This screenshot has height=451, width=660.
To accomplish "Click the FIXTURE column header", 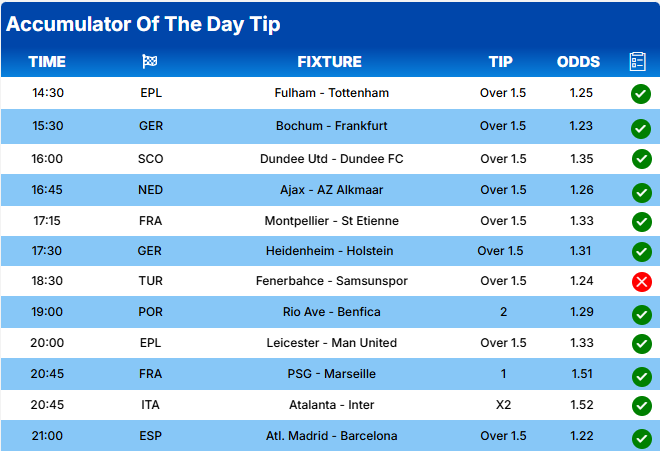I will (330, 62).
